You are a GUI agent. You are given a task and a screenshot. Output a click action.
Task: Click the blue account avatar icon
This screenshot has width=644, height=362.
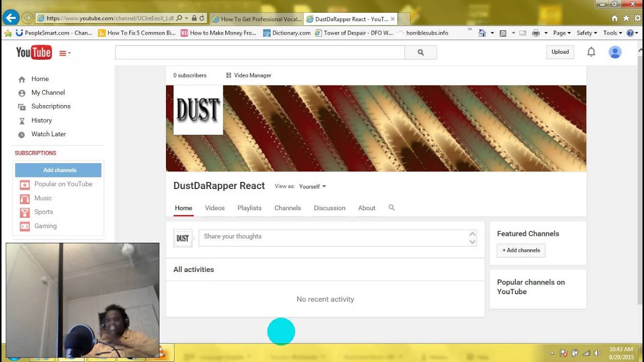615,52
